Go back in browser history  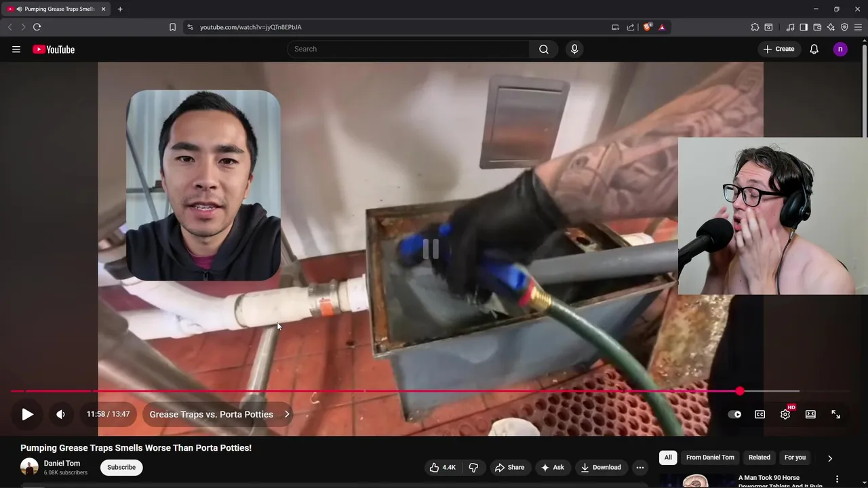(9, 27)
